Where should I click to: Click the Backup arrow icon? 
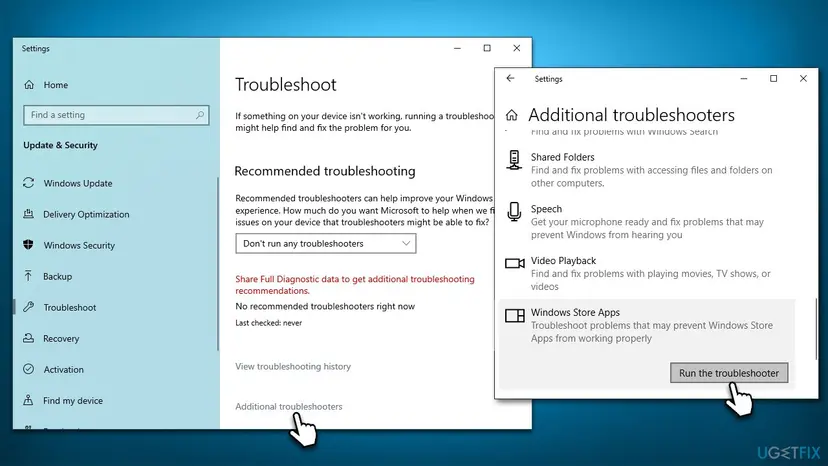[x=28, y=276]
